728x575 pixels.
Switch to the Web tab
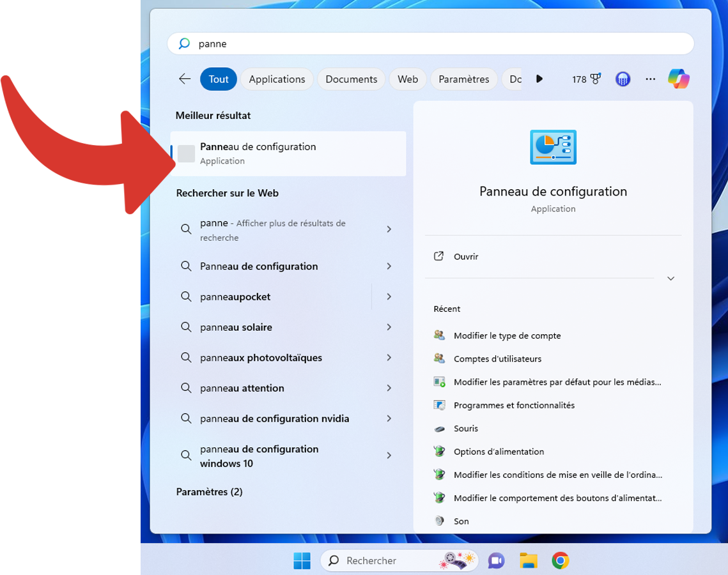point(408,79)
